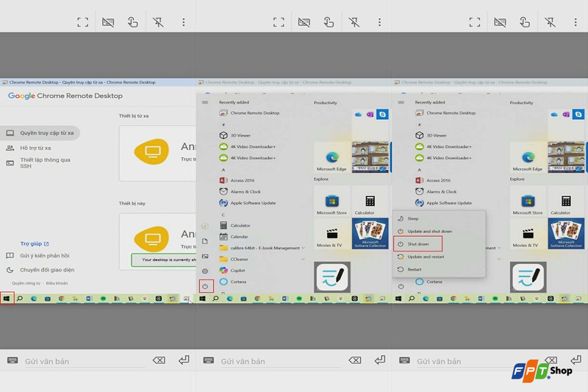This screenshot has height=392, width=588.
Task: Tap the unpin toolbar icon in the left panel
Action: (158, 22)
